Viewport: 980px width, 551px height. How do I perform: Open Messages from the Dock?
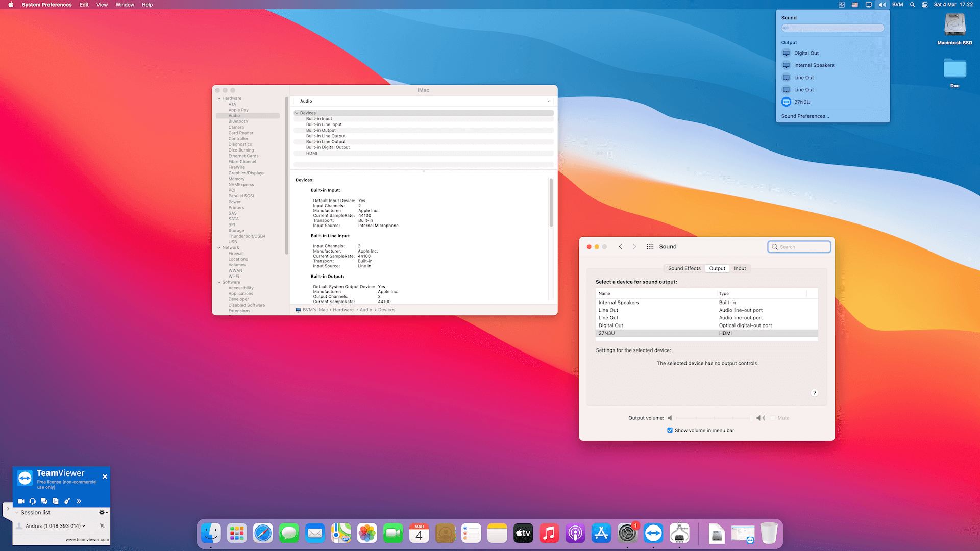pyautogui.click(x=289, y=534)
